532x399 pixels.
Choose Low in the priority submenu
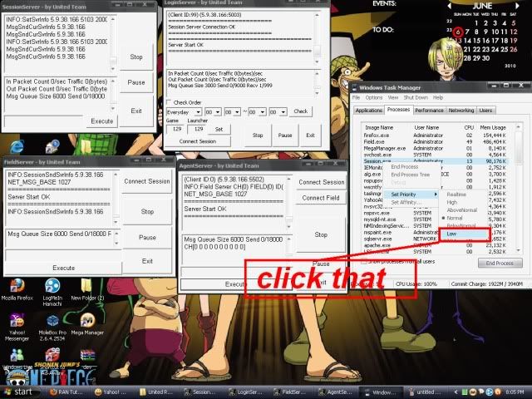click(451, 234)
